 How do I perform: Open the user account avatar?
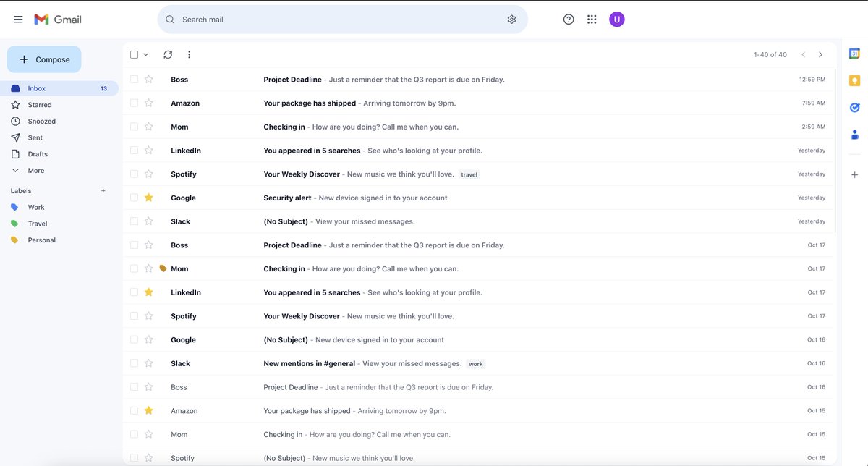[617, 20]
